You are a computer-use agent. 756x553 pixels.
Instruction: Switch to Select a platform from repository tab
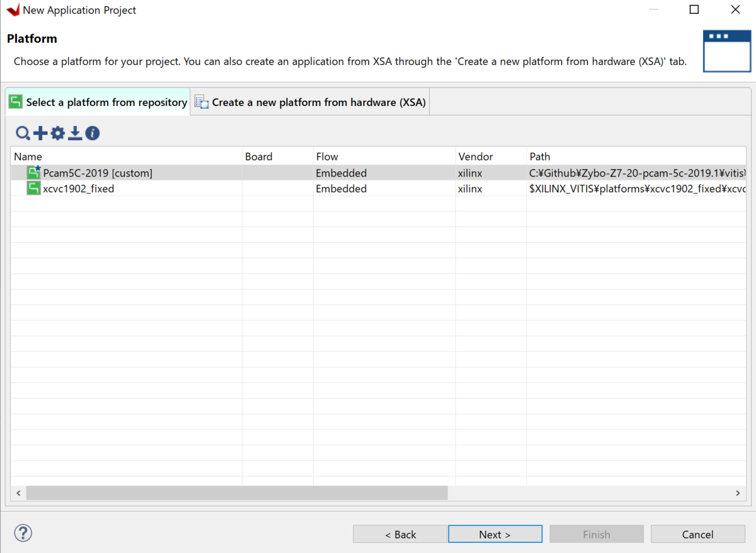(x=98, y=102)
